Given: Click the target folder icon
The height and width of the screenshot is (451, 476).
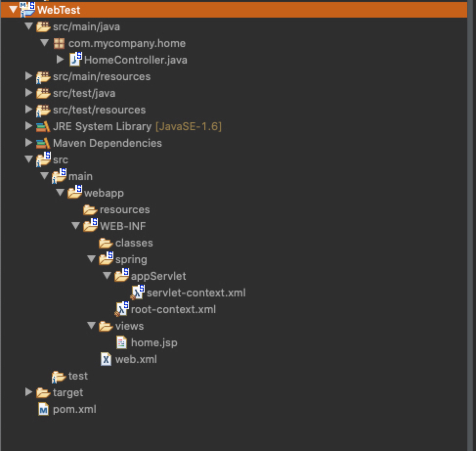Looking at the screenshot, I should point(43,393).
